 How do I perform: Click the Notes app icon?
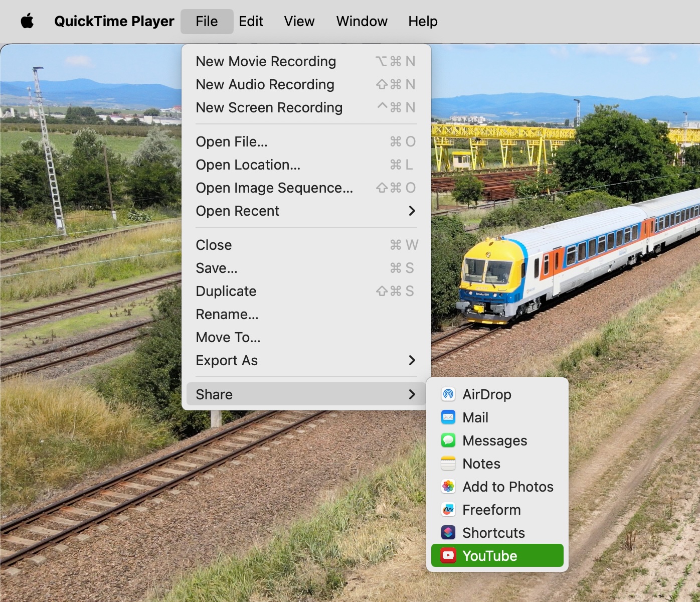coord(448,464)
